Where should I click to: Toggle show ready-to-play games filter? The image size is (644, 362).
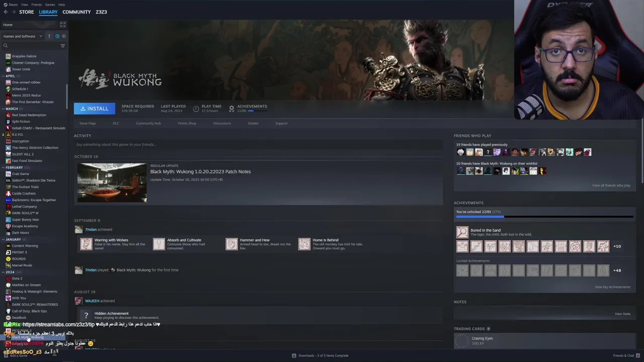click(x=63, y=36)
